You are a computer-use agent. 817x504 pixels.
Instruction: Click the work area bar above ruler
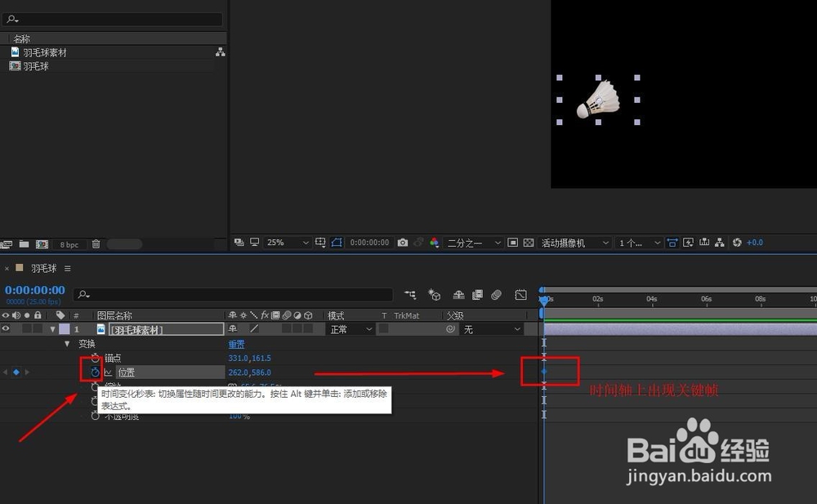coord(680,289)
